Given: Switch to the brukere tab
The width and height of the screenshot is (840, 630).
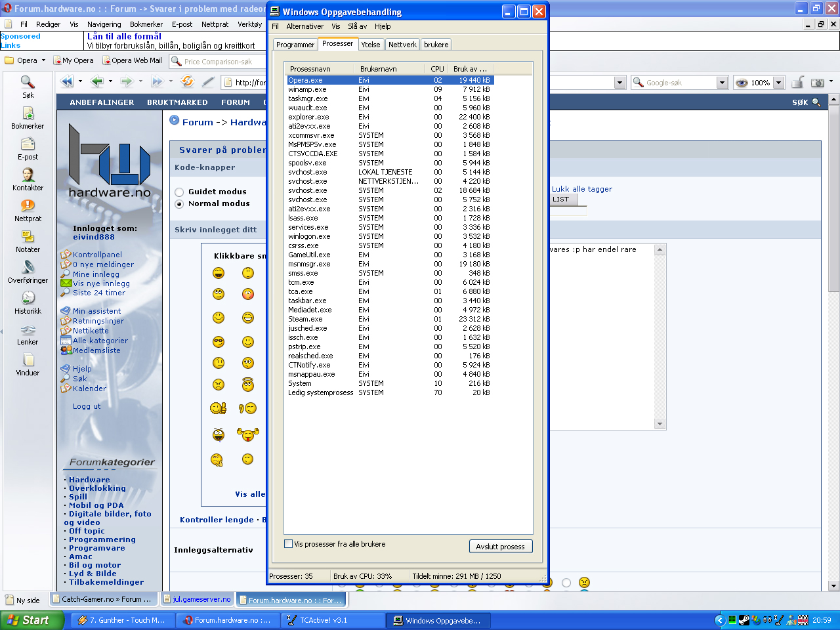Looking at the screenshot, I should pos(436,45).
